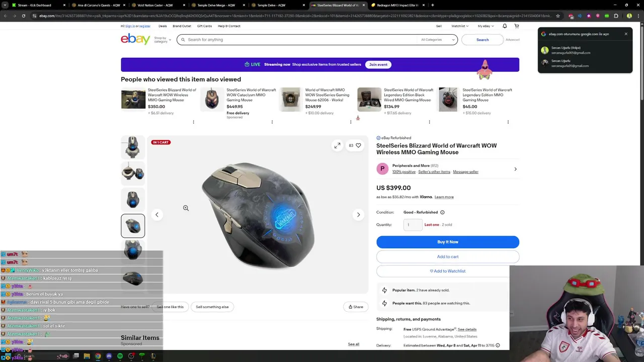Screen dimensions: 644x362
Task: Click the Quantity input box
Action: (413, 225)
